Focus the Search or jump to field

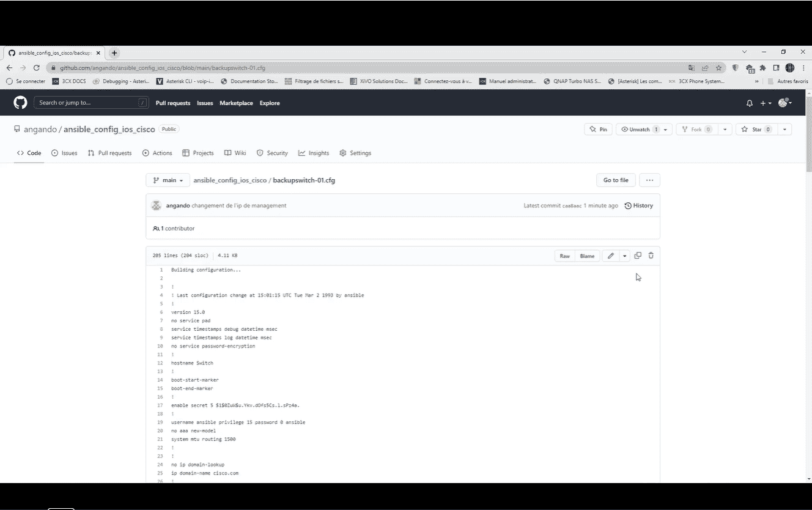(x=90, y=102)
